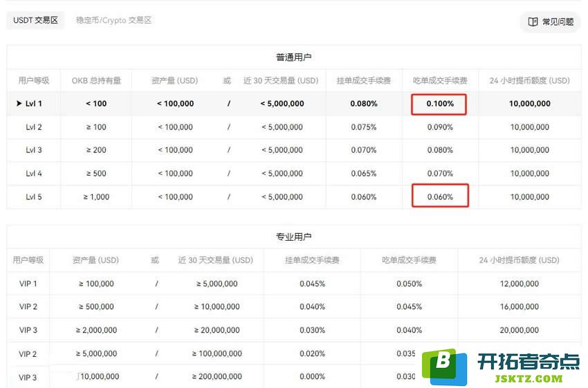Click the ≥ 100,000,000 volume cell

(x=217, y=353)
